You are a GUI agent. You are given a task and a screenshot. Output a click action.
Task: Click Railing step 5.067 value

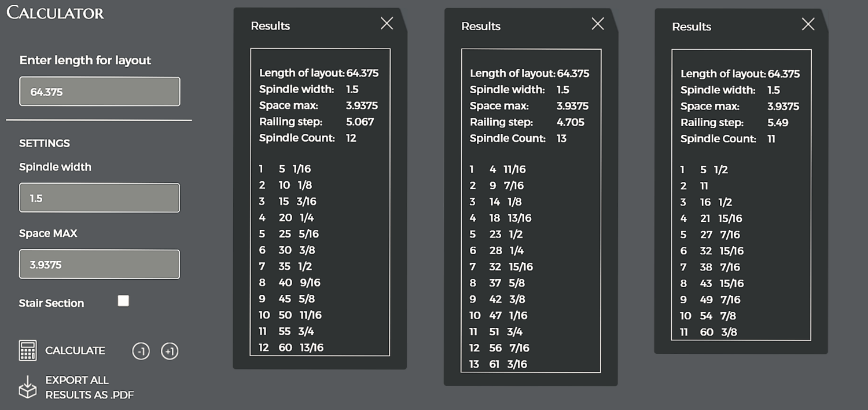point(360,122)
